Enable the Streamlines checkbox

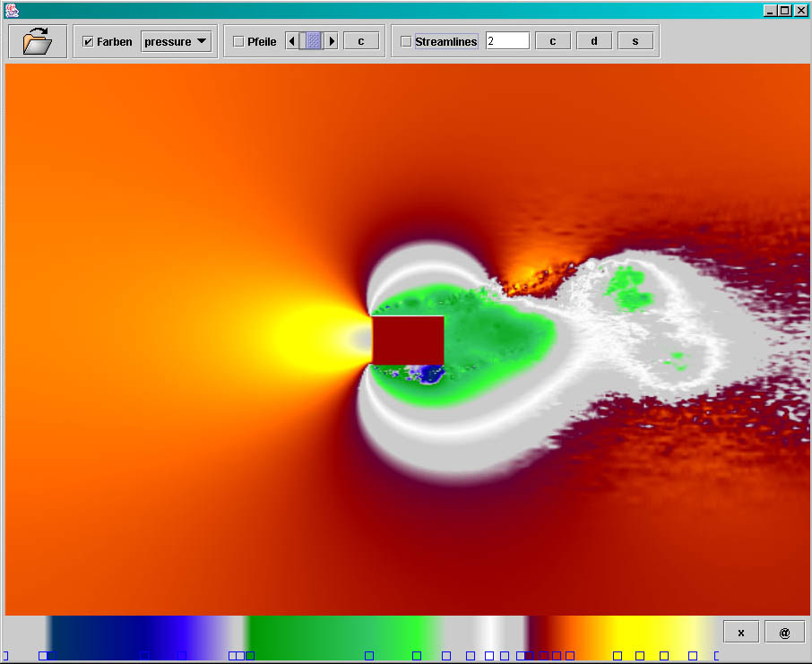[x=406, y=42]
